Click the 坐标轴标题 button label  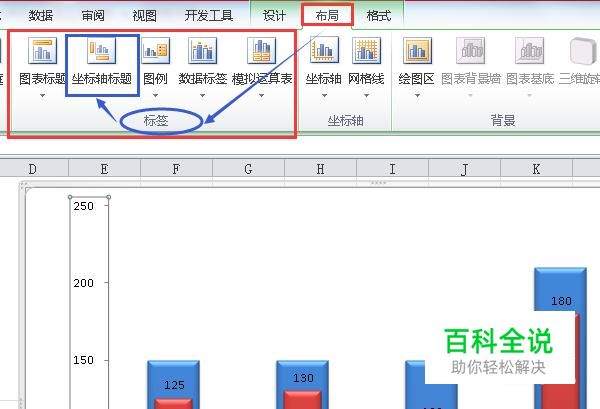click(x=102, y=79)
